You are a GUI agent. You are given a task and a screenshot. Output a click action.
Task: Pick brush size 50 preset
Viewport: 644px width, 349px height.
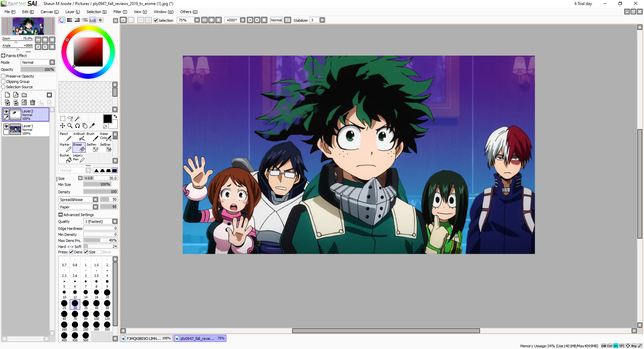[x=107, y=305]
